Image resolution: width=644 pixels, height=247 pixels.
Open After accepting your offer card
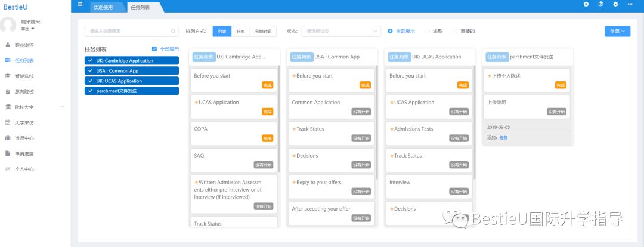point(332,214)
